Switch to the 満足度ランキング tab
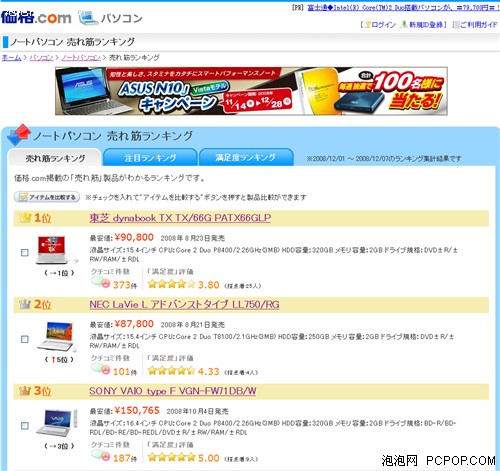This screenshot has width=500, height=471. click(246, 157)
